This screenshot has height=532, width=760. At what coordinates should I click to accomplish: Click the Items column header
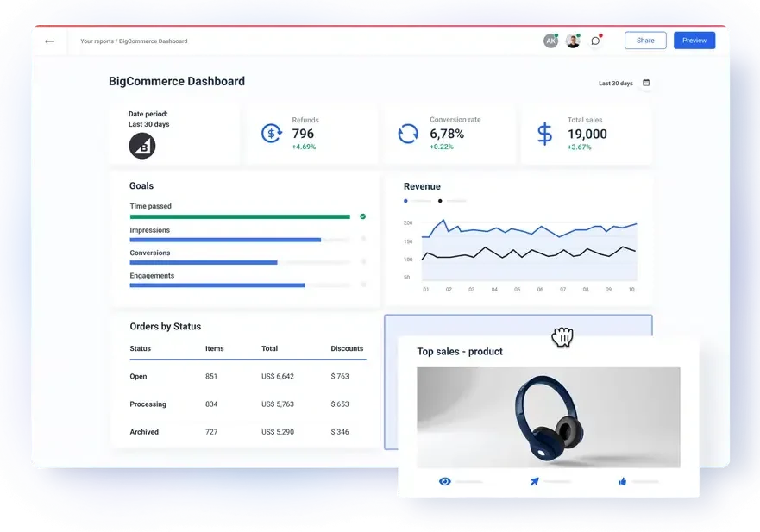point(214,348)
